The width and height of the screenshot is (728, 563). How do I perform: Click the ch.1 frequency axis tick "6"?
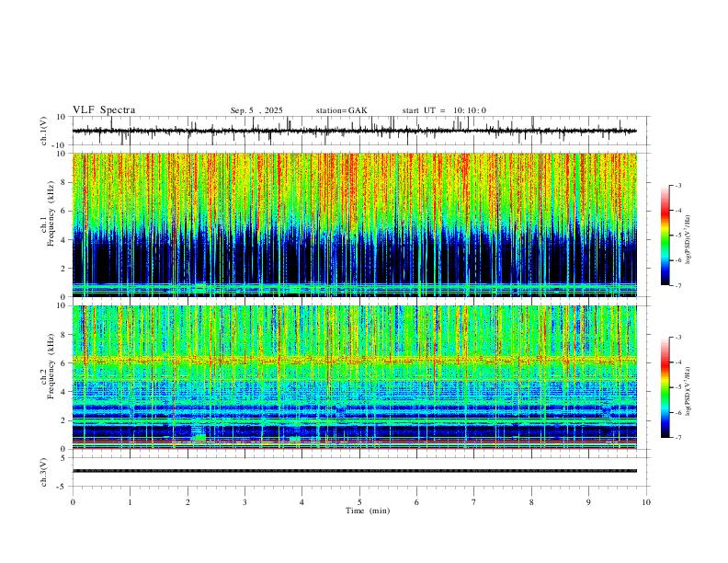click(x=63, y=212)
